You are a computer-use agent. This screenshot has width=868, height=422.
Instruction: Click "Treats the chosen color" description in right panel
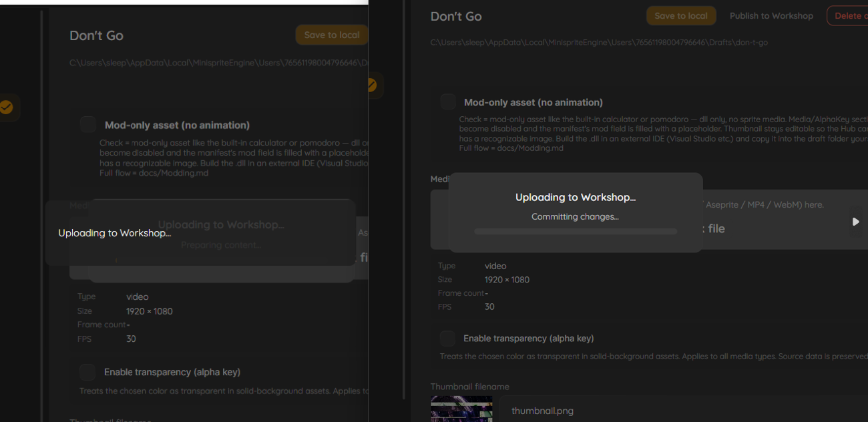pos(654,357)
